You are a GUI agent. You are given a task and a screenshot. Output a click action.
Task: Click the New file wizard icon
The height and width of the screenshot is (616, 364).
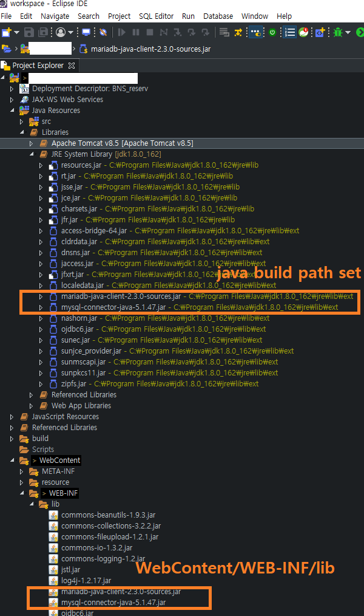point(7,32)
